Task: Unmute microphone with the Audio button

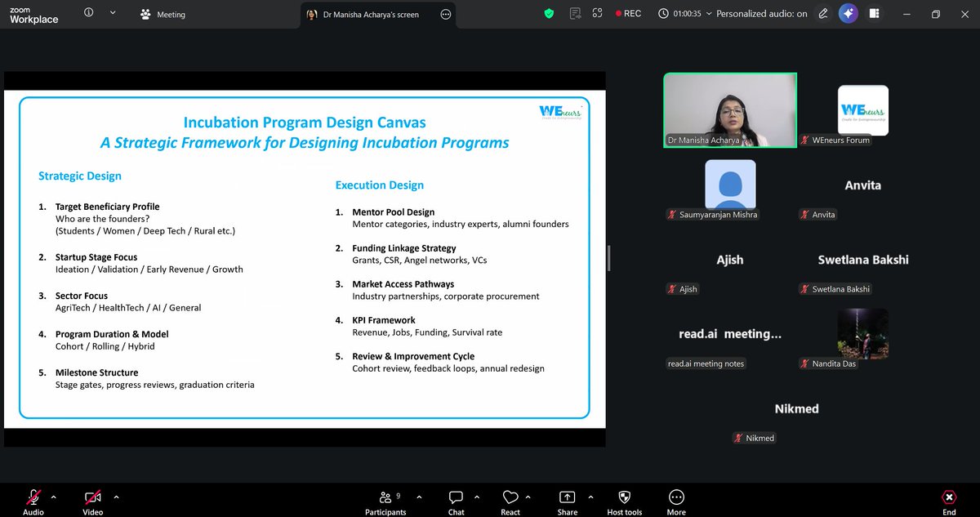Action: tap(33, 501)
